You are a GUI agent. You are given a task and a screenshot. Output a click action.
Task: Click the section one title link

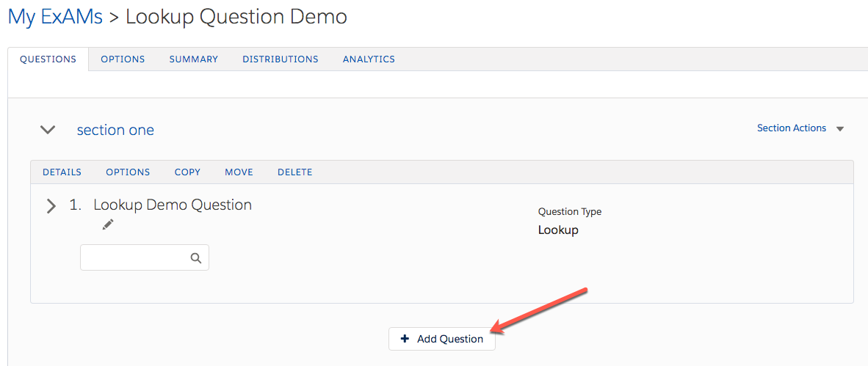[115, 131]
